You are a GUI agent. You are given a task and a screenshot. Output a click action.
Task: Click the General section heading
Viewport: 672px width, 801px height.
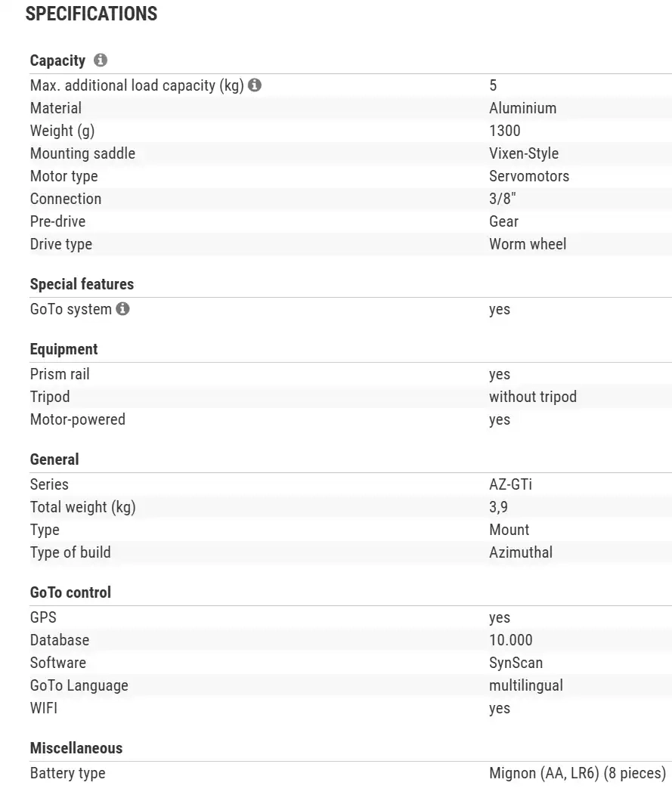pyautogui.click(x=54, y=459)
